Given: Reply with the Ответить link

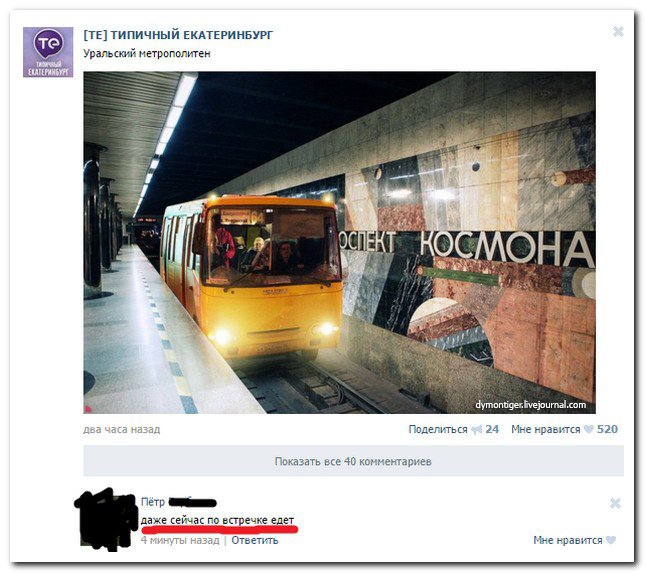Looking at the screenshot, I should pos(255,540).
